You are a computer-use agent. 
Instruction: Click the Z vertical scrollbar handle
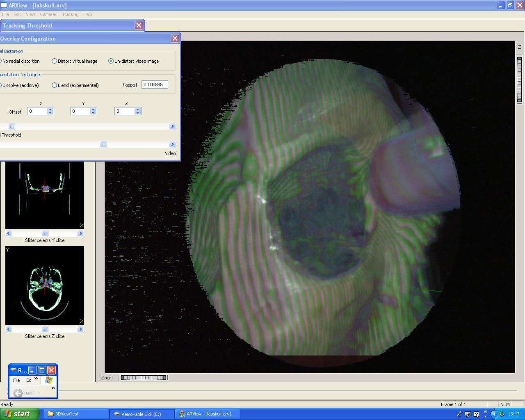(519, 79)
